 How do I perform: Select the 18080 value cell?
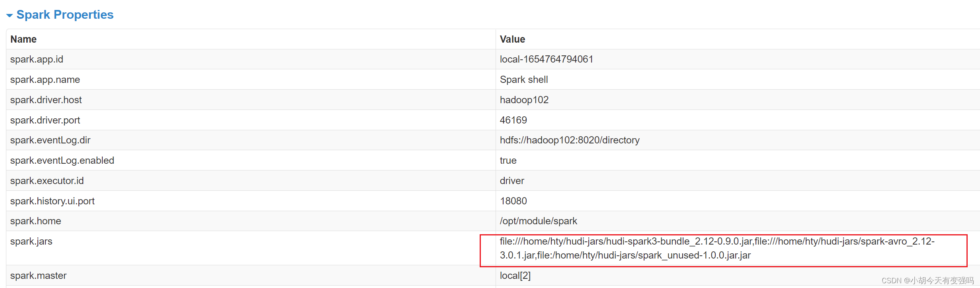click(x=738, y=201)
